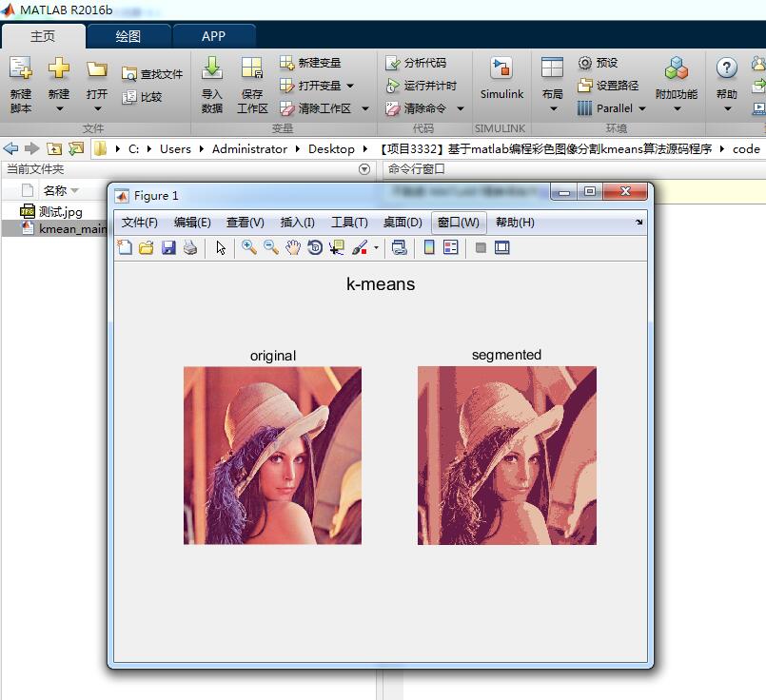Screen dimensions: 766x700
Task: Open Window (窗口) menu in Figure 1
Action: point(459,223)
